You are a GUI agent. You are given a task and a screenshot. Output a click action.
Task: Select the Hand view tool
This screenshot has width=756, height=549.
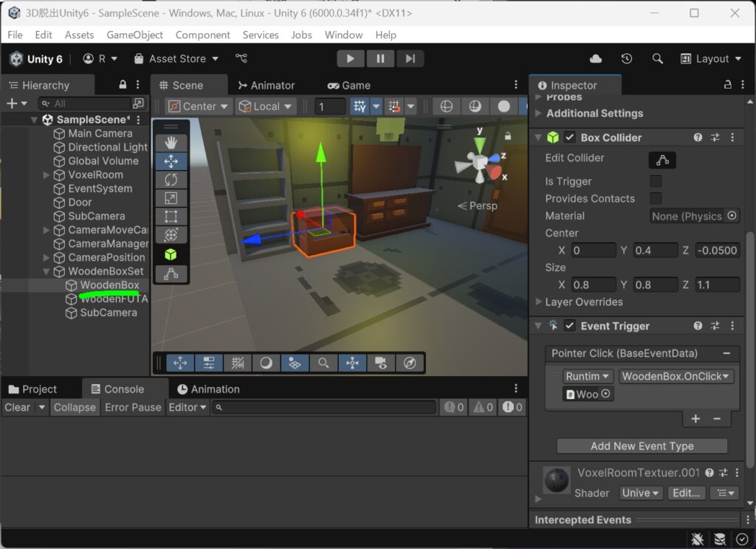[171, 143]
